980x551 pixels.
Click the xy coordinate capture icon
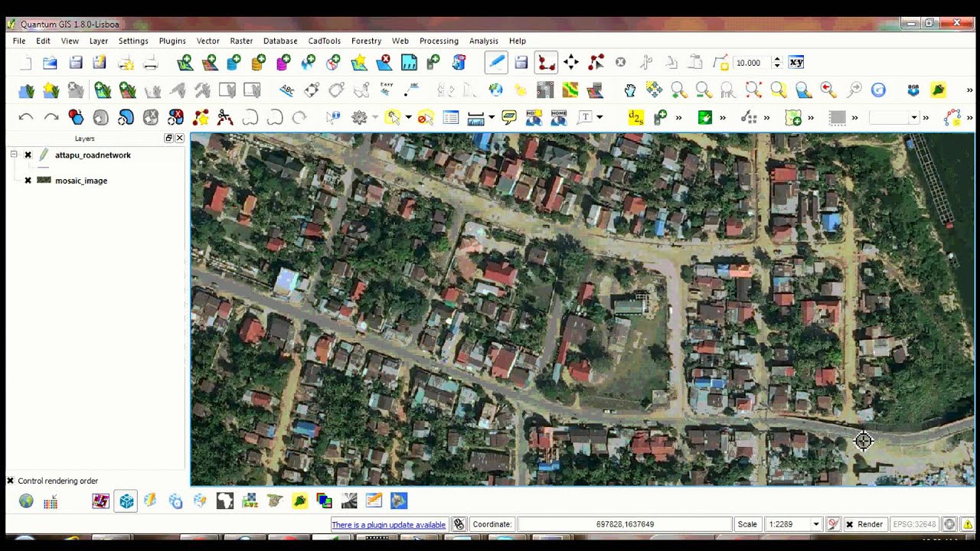pos(796,63)
